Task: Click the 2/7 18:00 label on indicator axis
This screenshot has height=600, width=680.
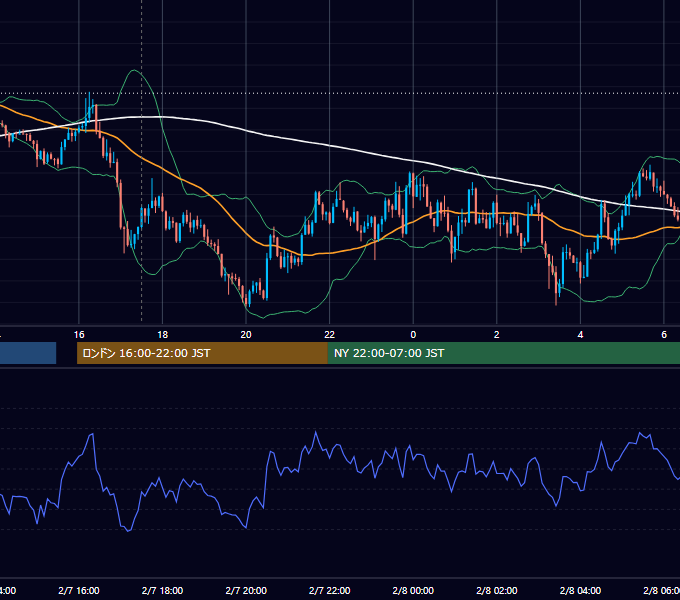Action: pos(162,590)
